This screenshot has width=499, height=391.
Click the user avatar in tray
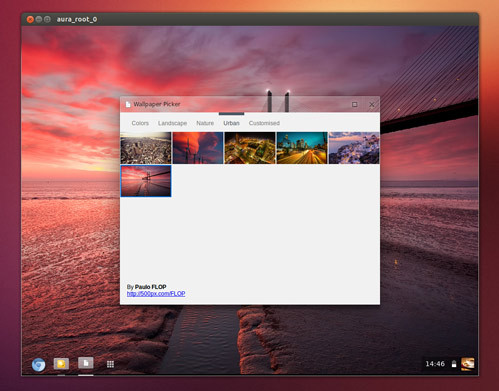coord(467,364)
